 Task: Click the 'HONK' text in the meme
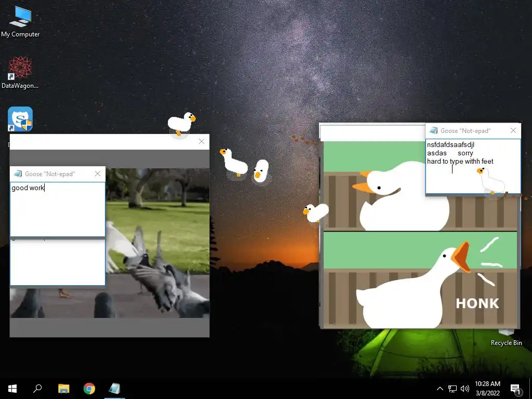477,303
